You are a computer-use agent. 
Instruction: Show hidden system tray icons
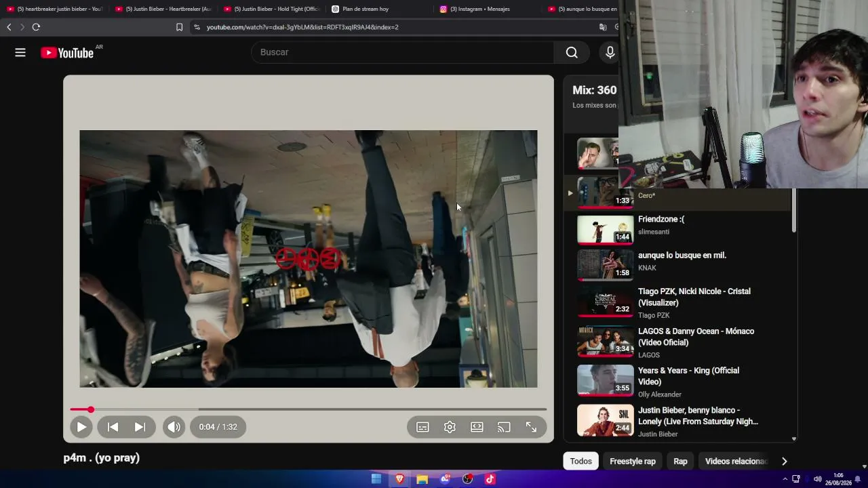coord(785,479)
